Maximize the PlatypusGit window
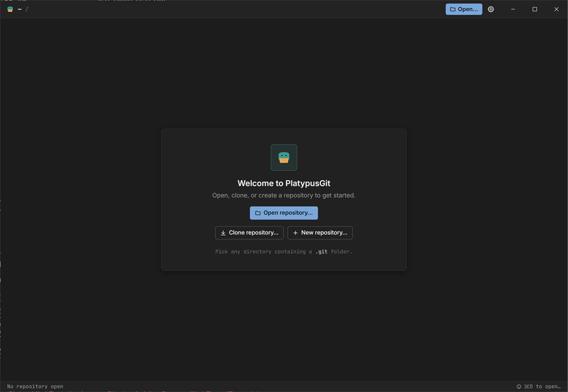The height and width of the screenshot is (392, 568). coord(535,9)
